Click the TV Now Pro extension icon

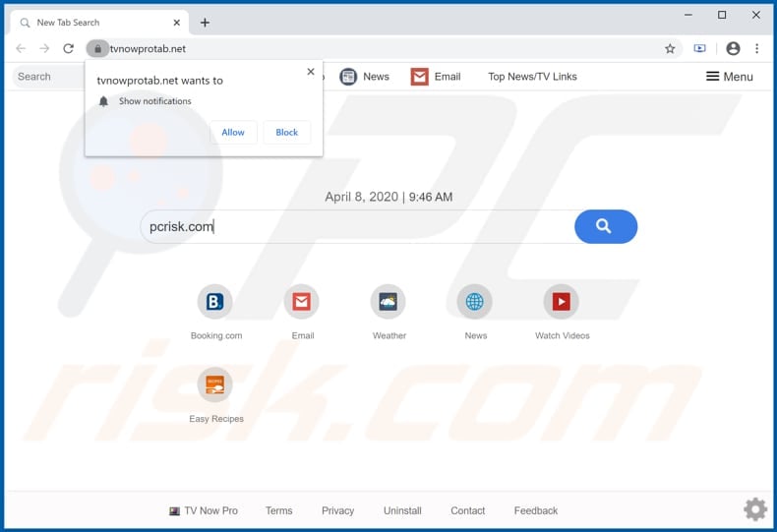tap(699, 48)
